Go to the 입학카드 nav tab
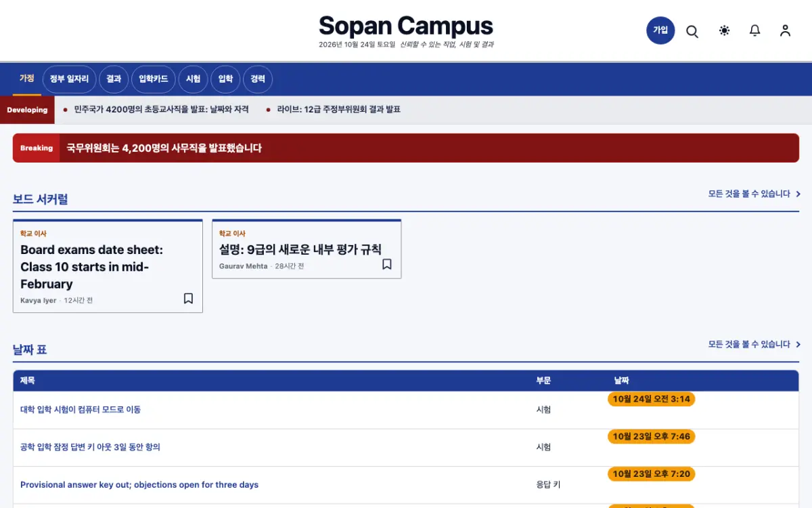 tap(154, 79)
